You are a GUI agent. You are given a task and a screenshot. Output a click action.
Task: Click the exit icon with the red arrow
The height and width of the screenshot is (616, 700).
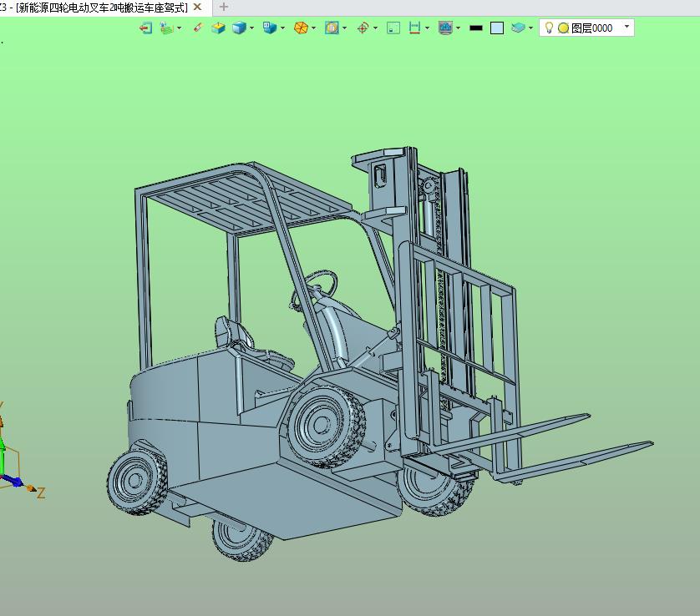click(x=145, y=28)
